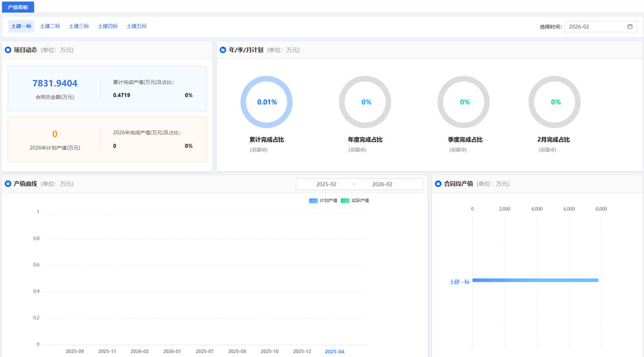Image resolution: width=644 pixels, height=357 pixels.
Task: Click the 年/季/月计划 panel header icon
Action: pos(223,50)
